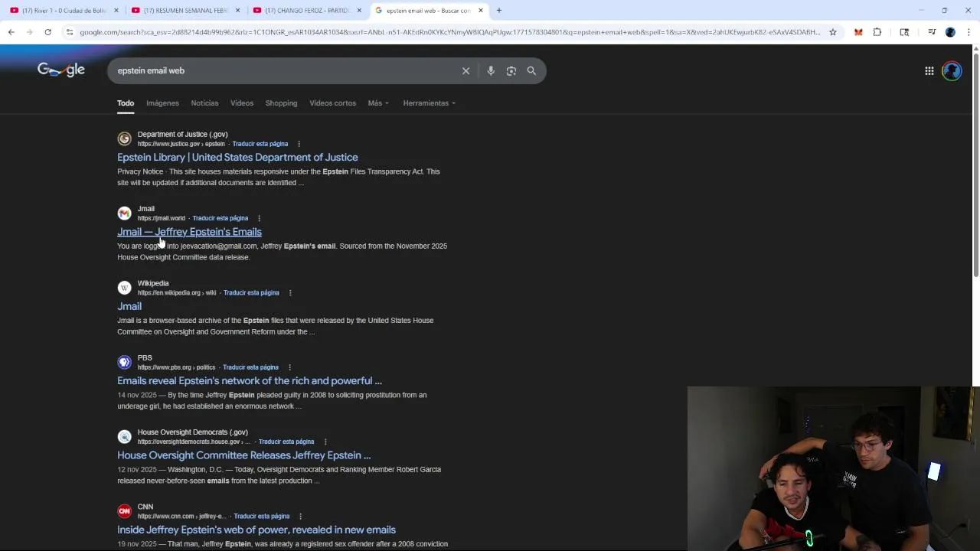
Task: Bookmark this page with star icon
Action: (833, 32)
